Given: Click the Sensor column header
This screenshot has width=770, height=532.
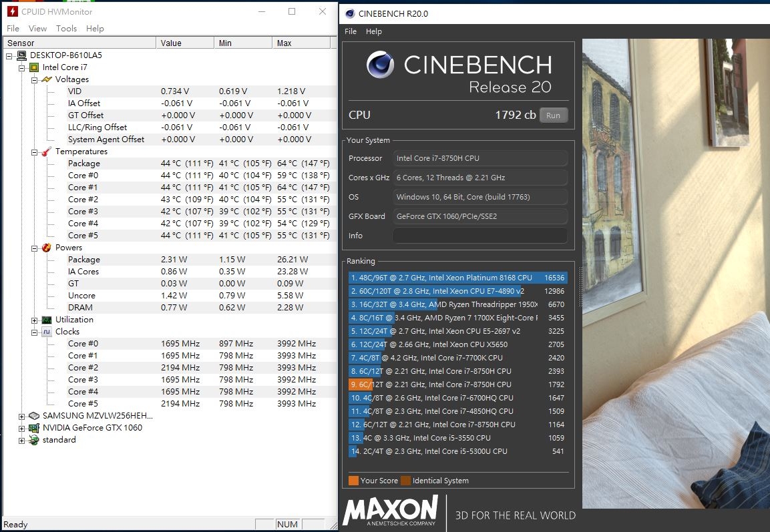Looking at the screenshot, I should [79, 43].
